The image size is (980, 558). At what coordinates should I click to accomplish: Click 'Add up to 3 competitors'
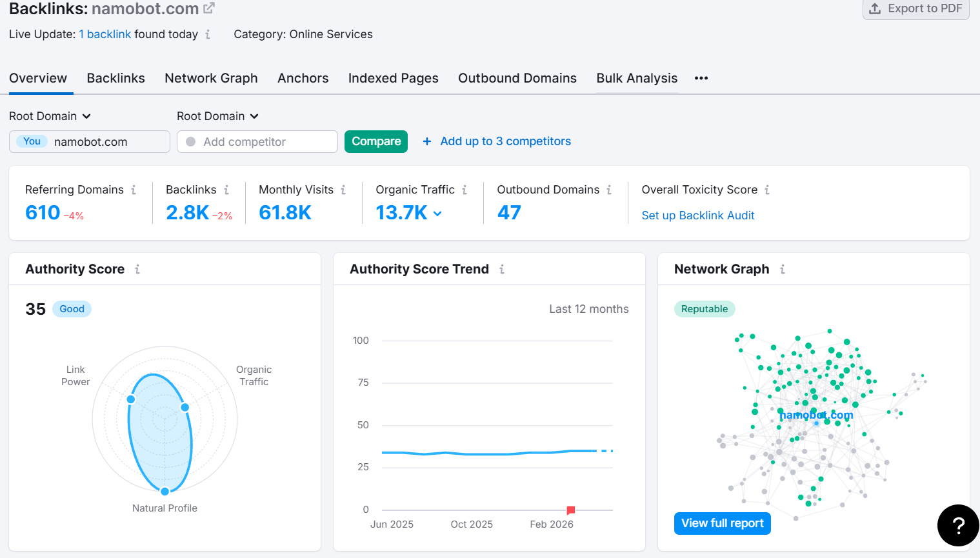click(x=506, y=141)
